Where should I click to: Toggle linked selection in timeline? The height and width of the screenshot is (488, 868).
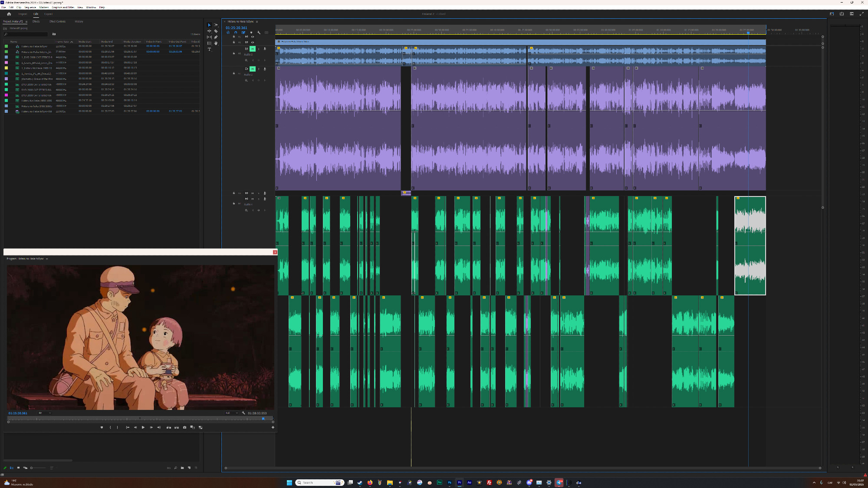(x=243, y=33)
